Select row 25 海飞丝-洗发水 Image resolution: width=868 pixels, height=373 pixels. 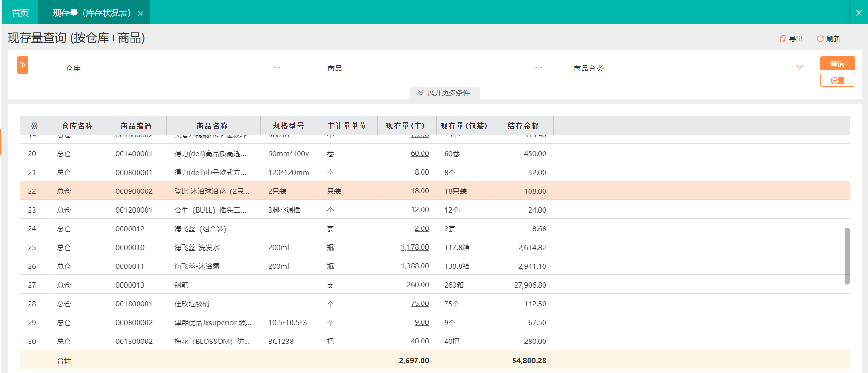point(197,247)
